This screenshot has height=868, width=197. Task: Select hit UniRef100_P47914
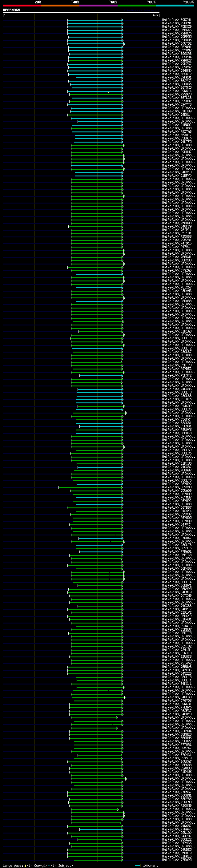pyautogui.click(x=176, y=247)
